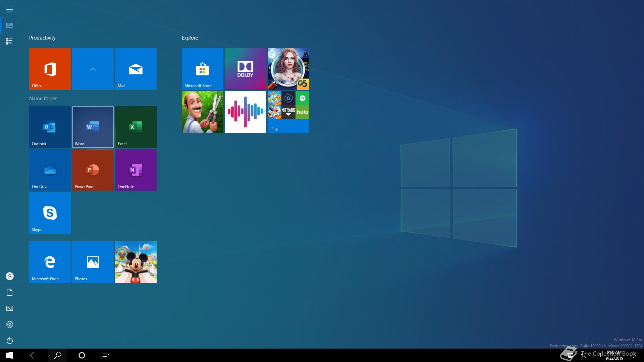The height and width of the screenshot is (362, 644).
Task: Open the OneDrive tile
Action: tap(50, 170)
